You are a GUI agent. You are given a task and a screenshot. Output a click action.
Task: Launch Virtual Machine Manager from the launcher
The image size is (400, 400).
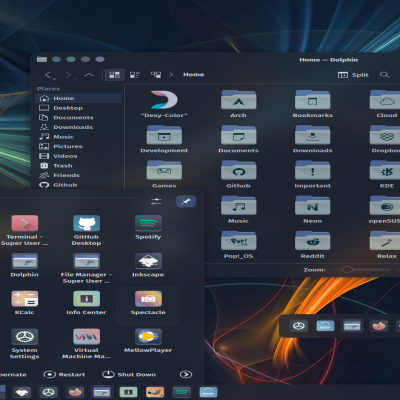point(86,344)
